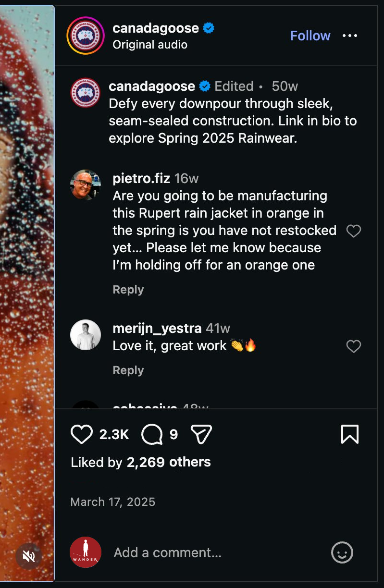Save post with bookmark icon
This screenshot has width=384, height=588.
[x=349, y=434]
